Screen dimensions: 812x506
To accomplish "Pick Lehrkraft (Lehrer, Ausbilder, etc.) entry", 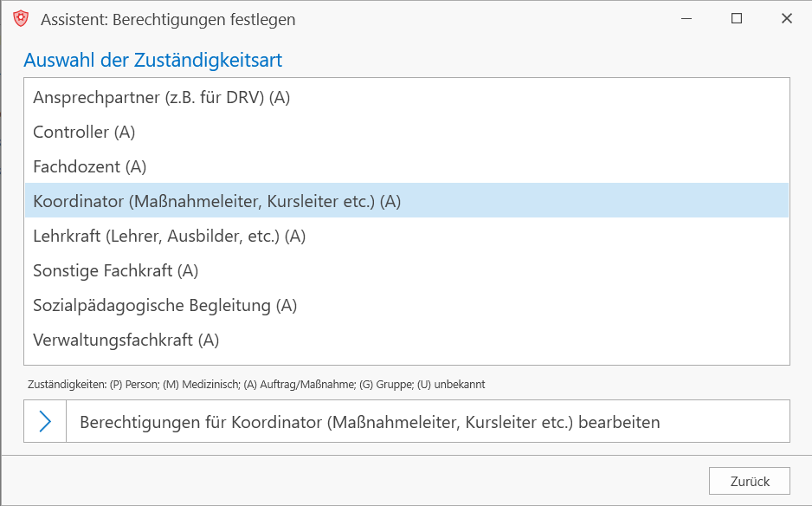I will pos(407,236).
